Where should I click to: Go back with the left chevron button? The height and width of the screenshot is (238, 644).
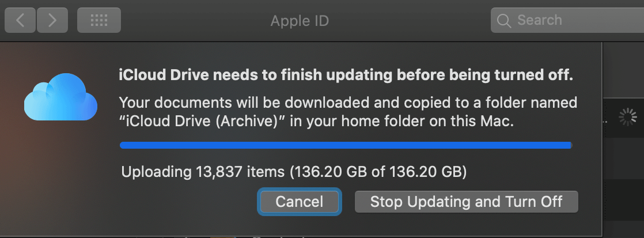tap(21, 21)
